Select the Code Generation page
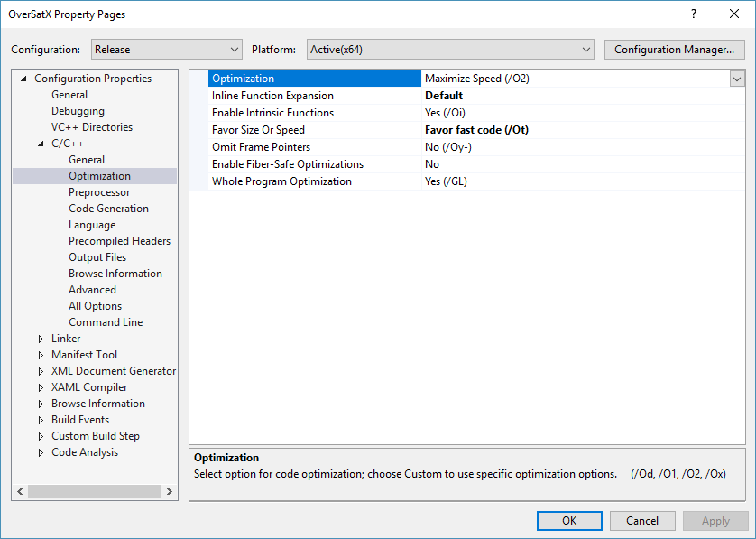The height and width of the screenshot is (539, 756). pos(108,208)
